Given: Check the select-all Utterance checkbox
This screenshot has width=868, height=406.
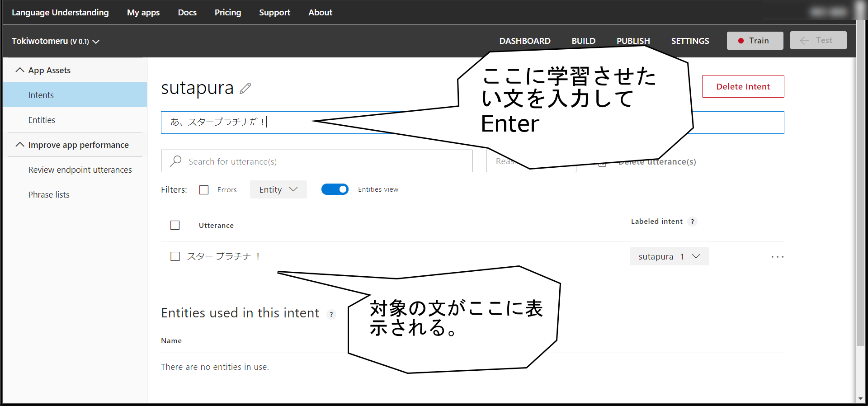Looking at the screenshot, I should pyautogui.click(x=175, y=225).
